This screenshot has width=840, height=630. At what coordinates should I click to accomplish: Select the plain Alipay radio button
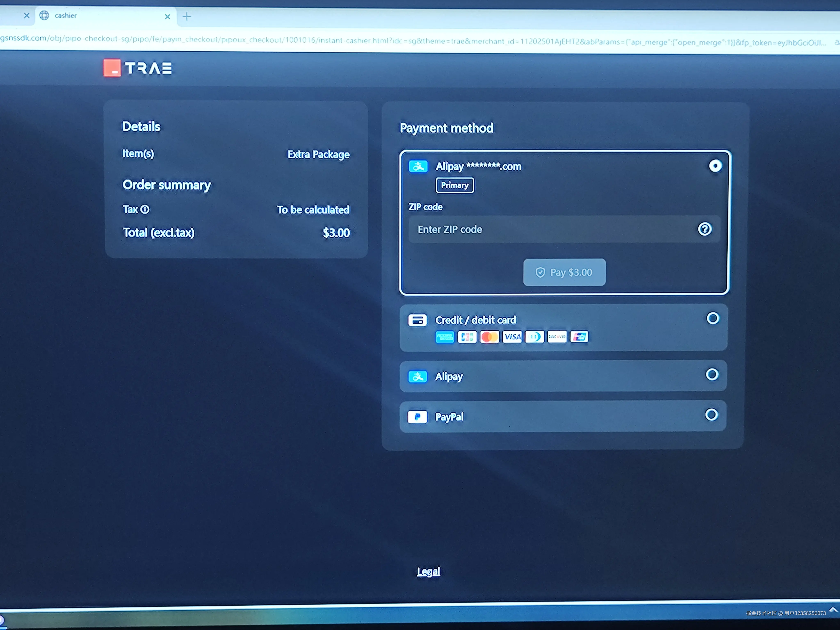[x=712, y=374]
